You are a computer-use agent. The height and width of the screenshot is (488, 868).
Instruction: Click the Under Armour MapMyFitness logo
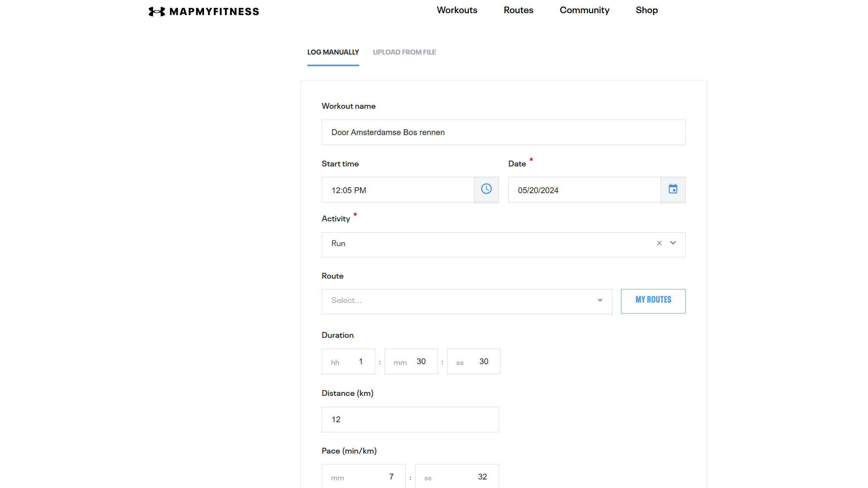pyautogui.click(x=204, y=12)
